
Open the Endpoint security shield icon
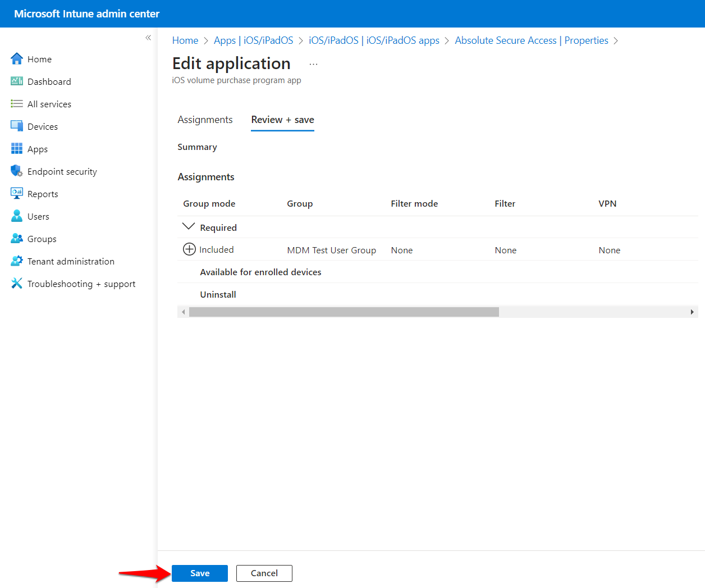17,171
